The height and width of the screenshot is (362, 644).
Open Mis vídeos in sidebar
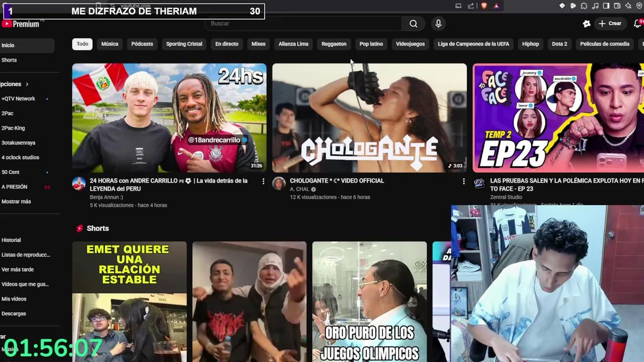pyautogui.click(x=14, y=299)
